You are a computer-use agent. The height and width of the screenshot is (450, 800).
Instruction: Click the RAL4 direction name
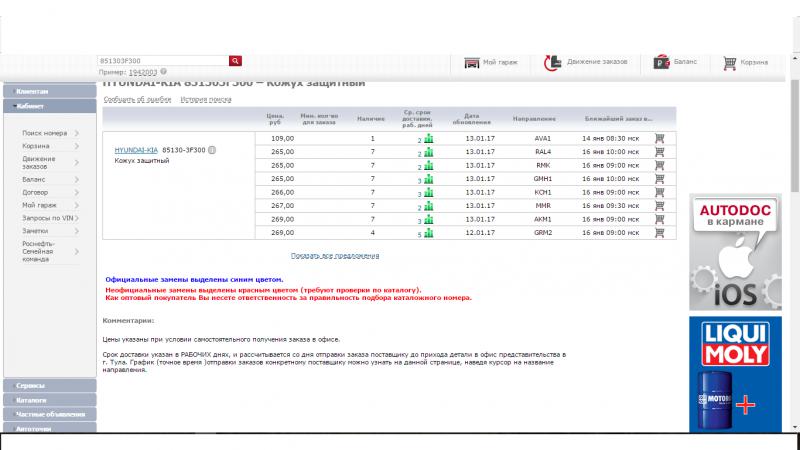pyautogui.click(x=542, y=152)
